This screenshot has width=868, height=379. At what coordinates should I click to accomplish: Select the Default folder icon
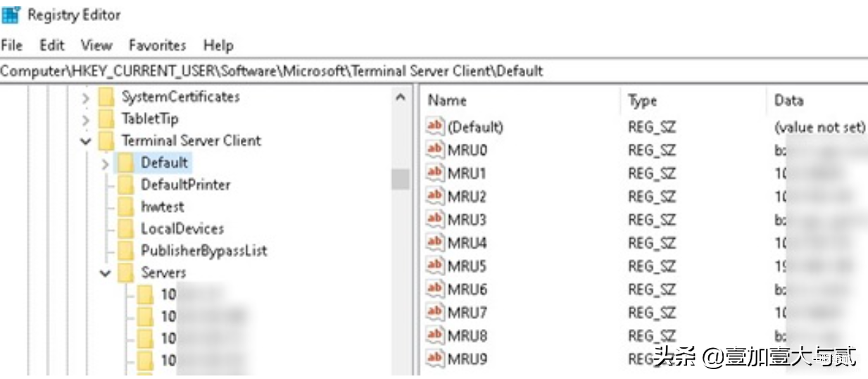[x=126, y=163]
